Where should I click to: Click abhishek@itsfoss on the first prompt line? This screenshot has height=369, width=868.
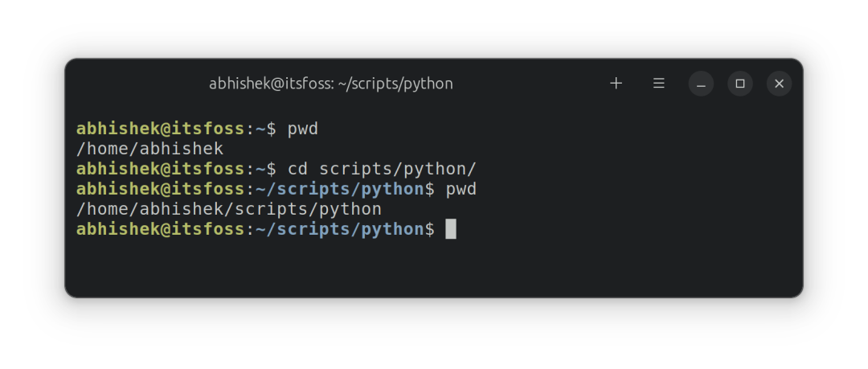click(x=160, y=129)
